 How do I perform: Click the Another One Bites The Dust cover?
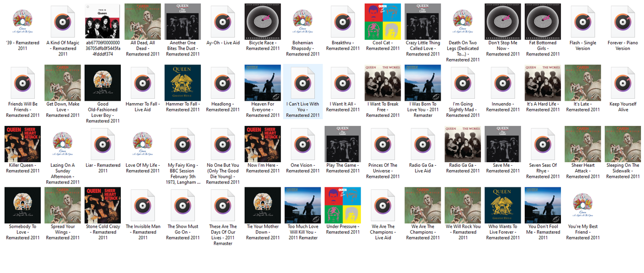click(183, 22)
